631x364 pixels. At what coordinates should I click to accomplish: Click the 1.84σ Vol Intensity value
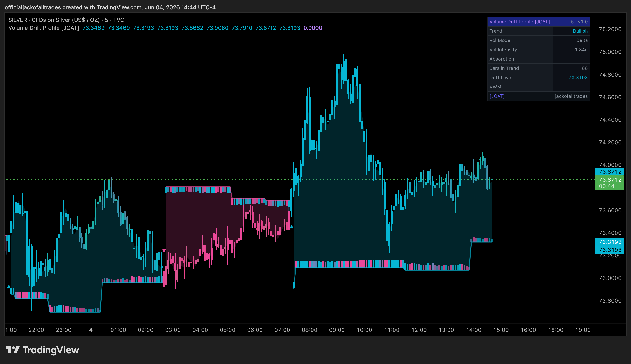point(581,50)
